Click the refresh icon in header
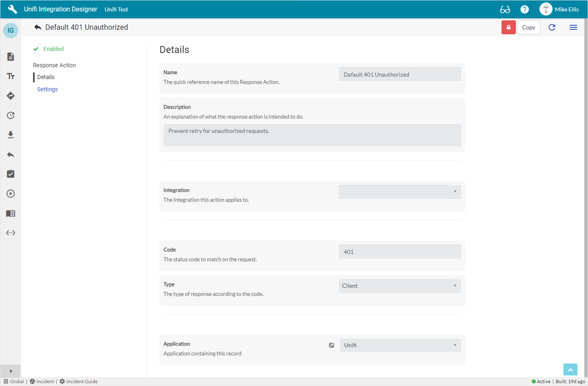The image size is (588, 386). pos(552,27)
